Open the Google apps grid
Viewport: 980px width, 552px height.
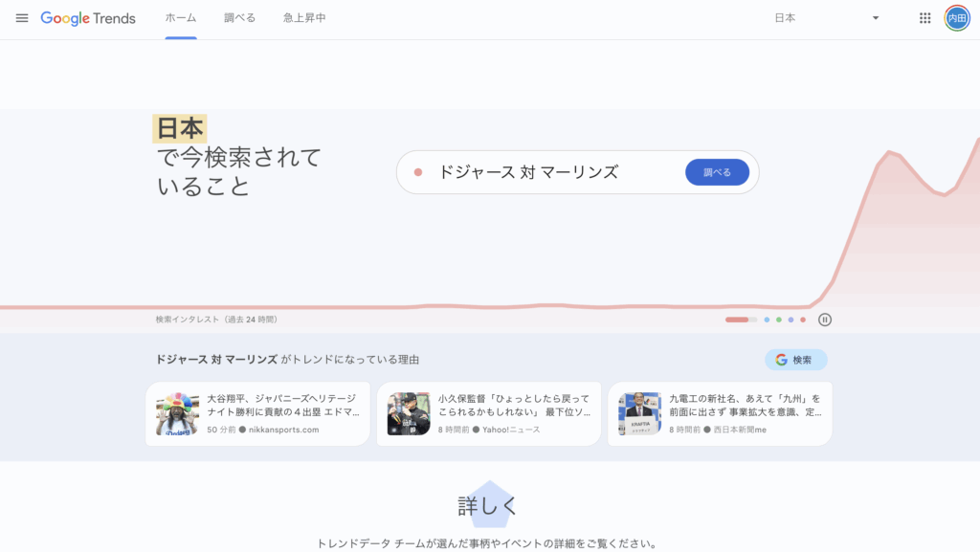925,18
